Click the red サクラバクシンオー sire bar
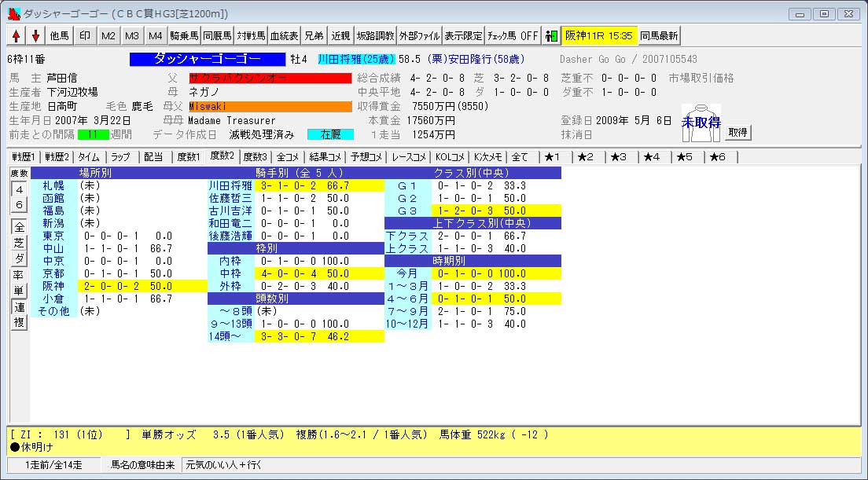868x480 pixels. point(270,78)
